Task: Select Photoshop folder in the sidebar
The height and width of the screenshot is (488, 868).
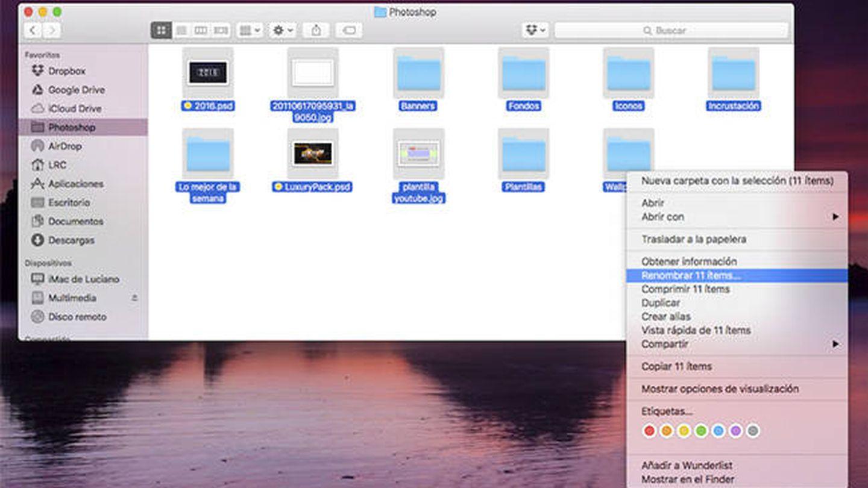Action: (x=83, y=127)
